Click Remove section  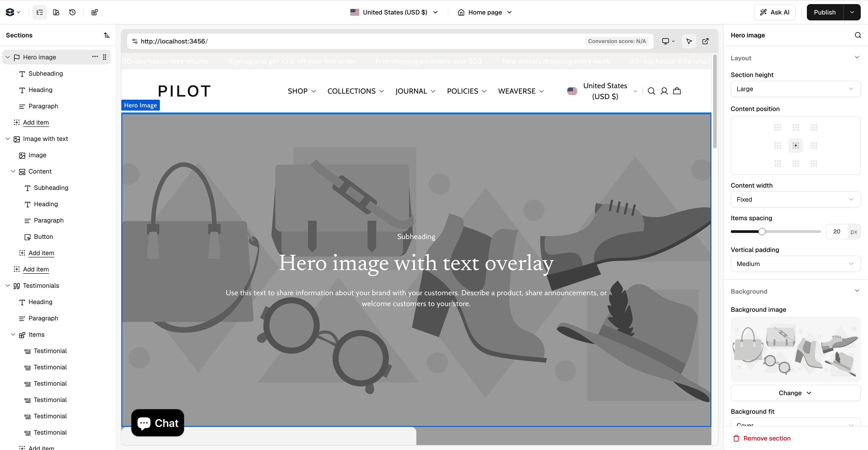(762, 438)
